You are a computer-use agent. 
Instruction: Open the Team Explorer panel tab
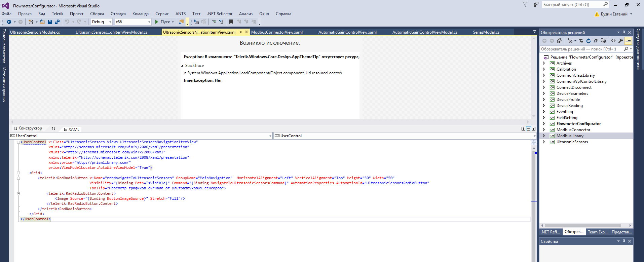pyautogui.click(x=598, y=232)
